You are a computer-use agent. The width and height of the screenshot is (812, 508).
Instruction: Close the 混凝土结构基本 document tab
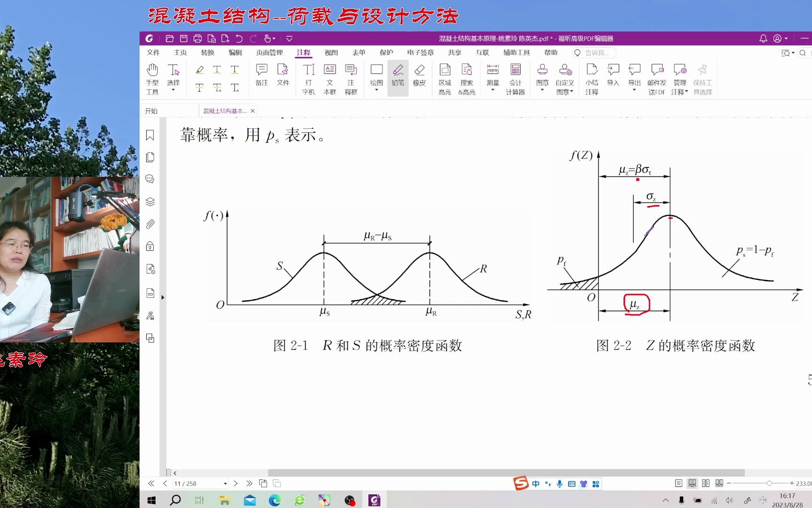click(253, 111)
